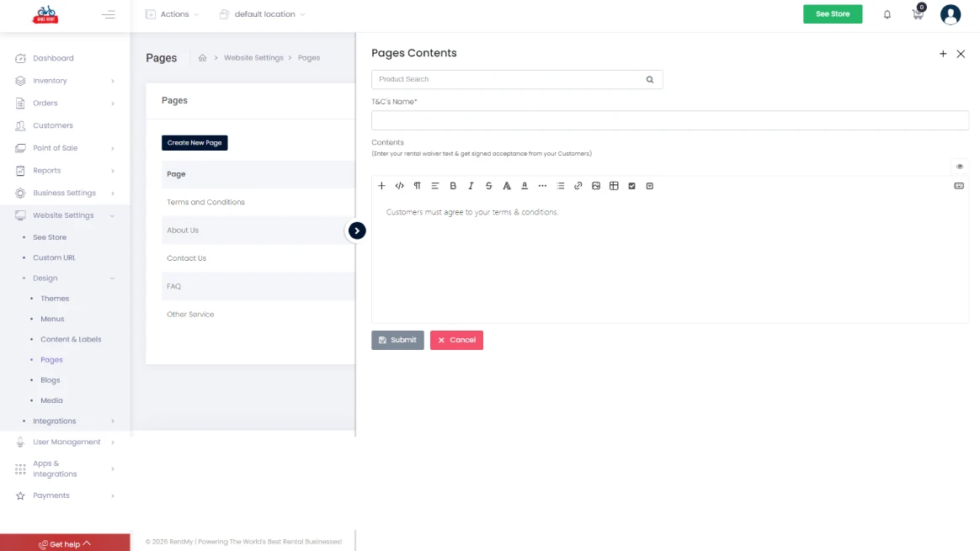Open the default location dropdown
The image size is (980, 551).
pos(262,14)
